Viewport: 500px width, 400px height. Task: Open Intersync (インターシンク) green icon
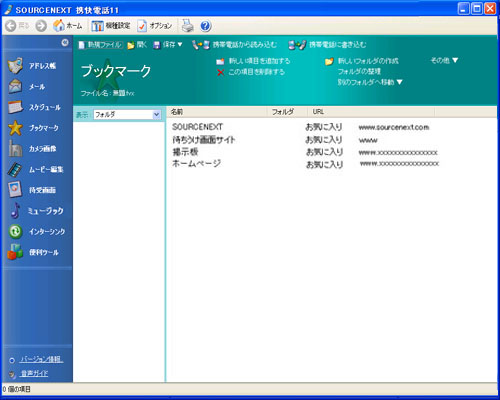(x=15, y=231)
